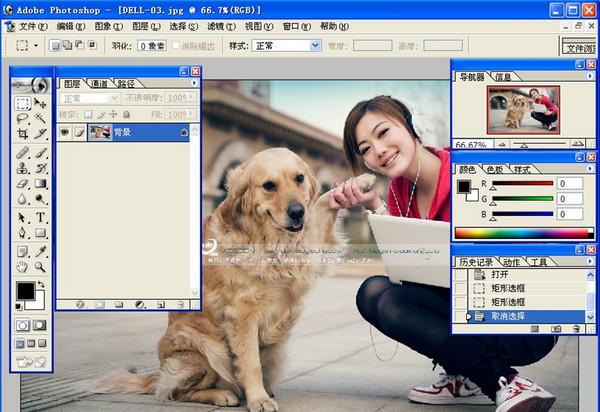Select the Blur tool

[x=23, y=199]
